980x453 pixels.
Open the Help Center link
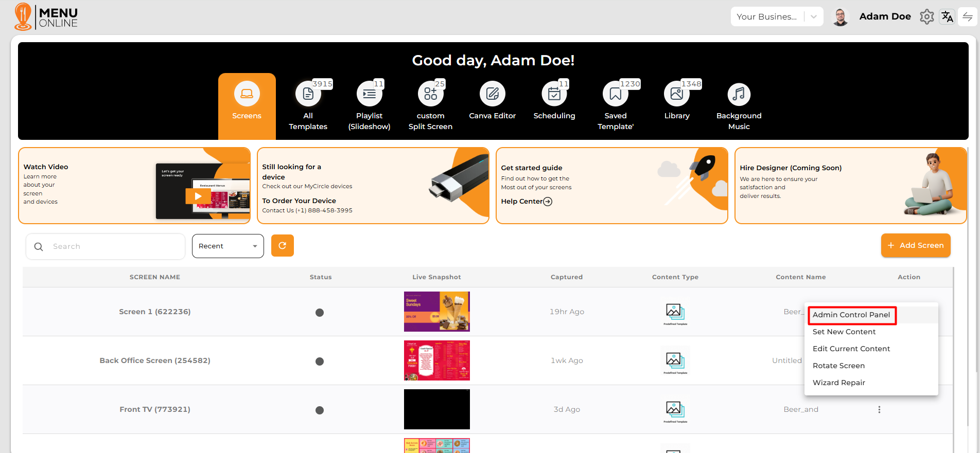pyautogui.click(x=526, y=202)
